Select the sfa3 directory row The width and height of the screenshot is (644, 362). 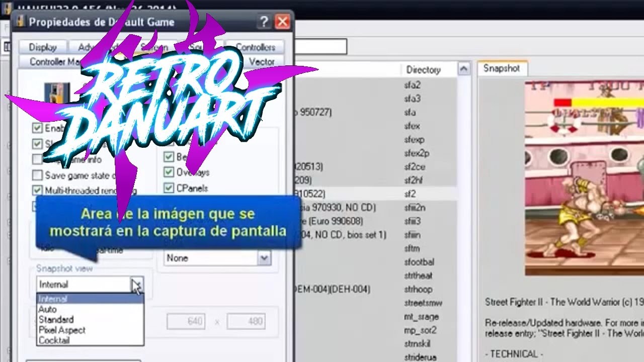click(412, 99)
